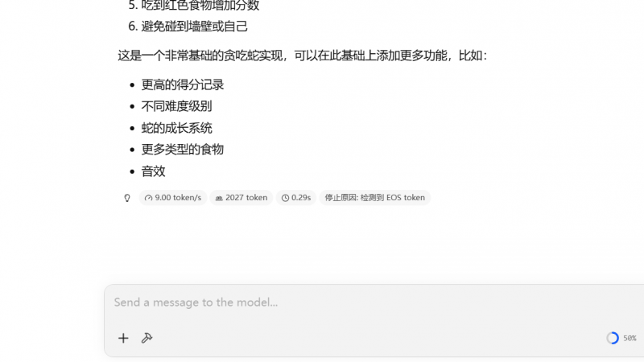This screenshot has height=362, width=644.
Task: Click the 0.29s time stat chip
Action: (x=296, y=198)
